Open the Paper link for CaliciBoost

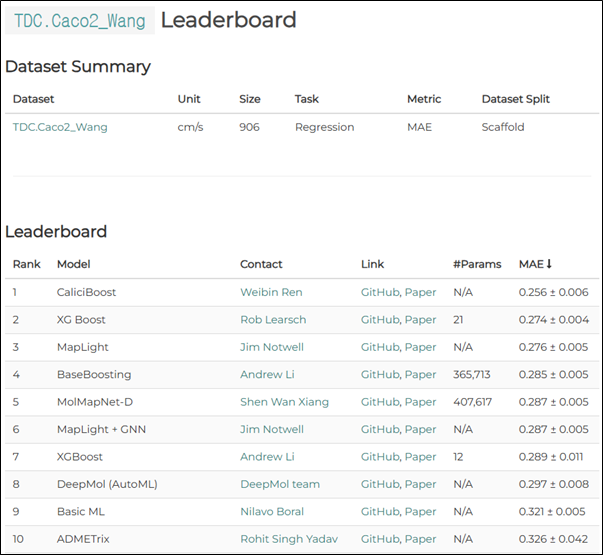click(420, 292)
